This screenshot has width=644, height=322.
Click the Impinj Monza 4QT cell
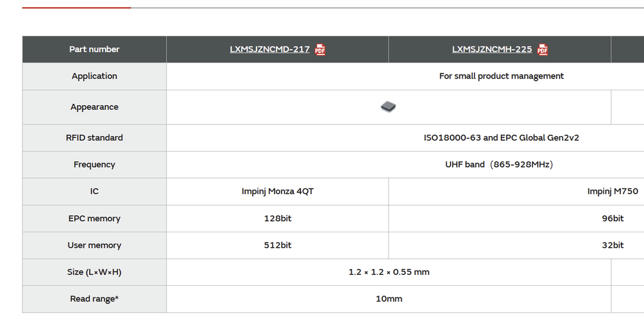[277, 192]
